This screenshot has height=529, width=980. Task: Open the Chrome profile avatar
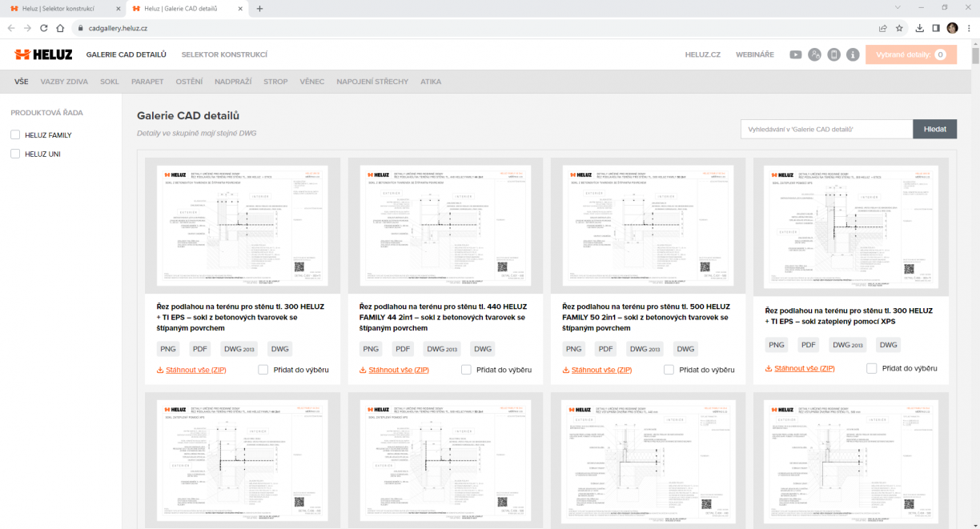(x=952, y=28)
